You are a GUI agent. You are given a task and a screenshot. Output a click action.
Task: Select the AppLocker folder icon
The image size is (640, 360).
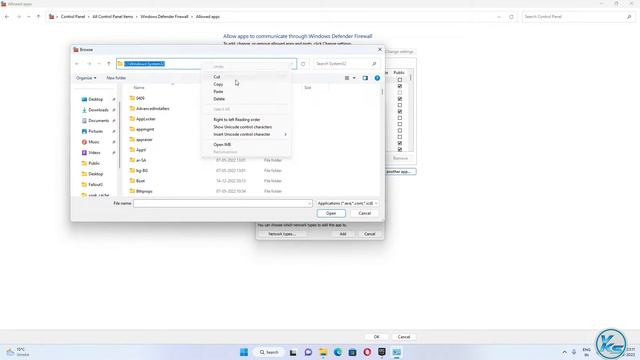pyautogui.click(x=132, y=119)
